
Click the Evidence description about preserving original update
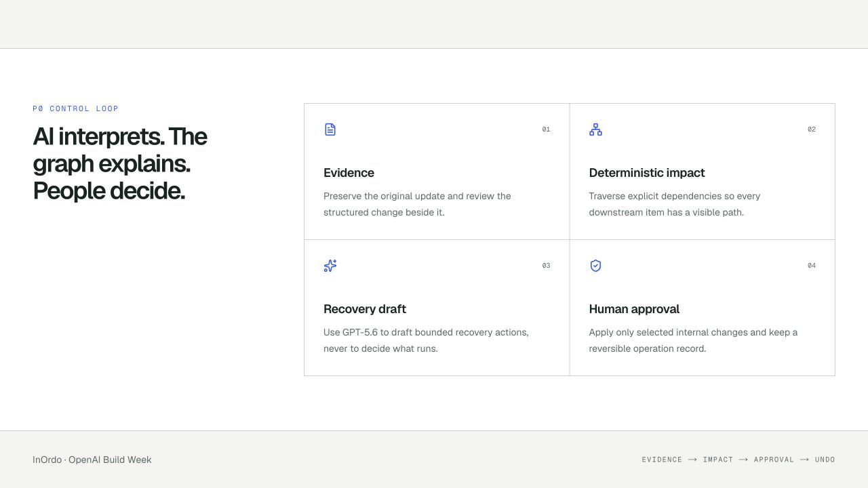click(417, 204)
